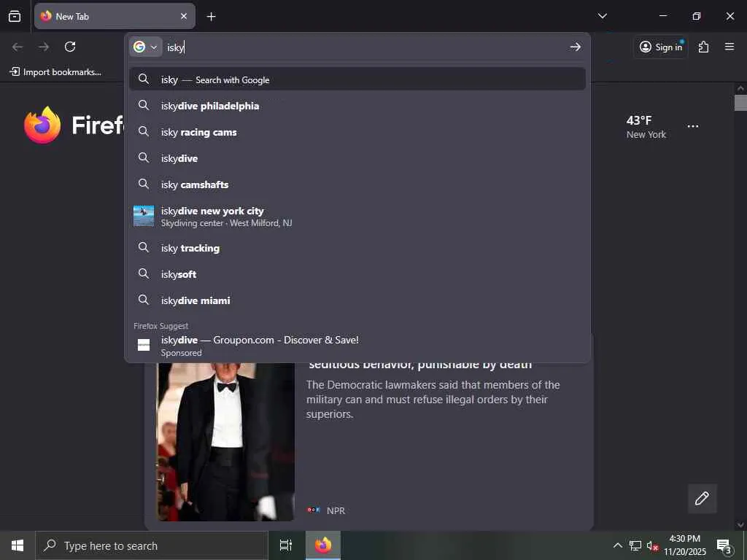Viewport: 747px width, 560px height.
Task: Open the sponsored Groupon.com iskydive suggestion
Action: (x=357, y=345)
